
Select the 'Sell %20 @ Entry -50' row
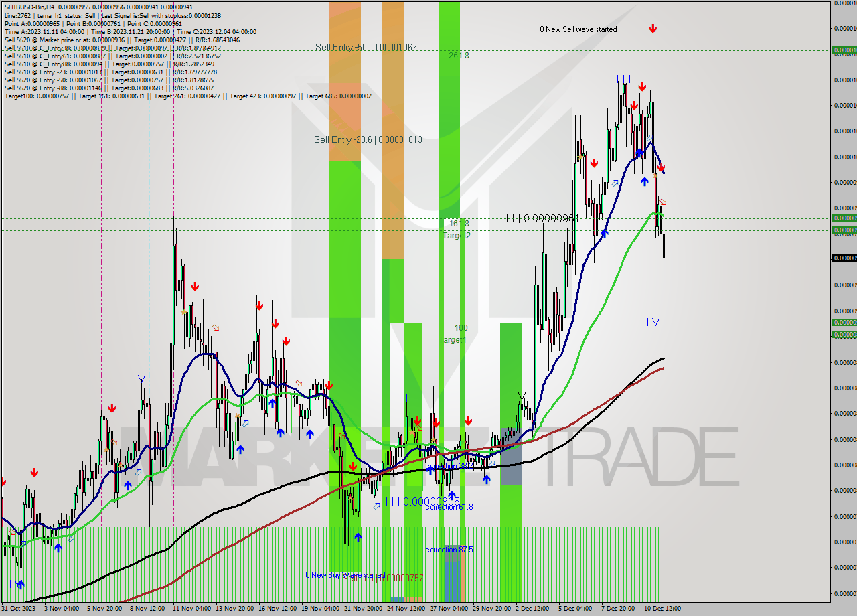tap(109, 80)
